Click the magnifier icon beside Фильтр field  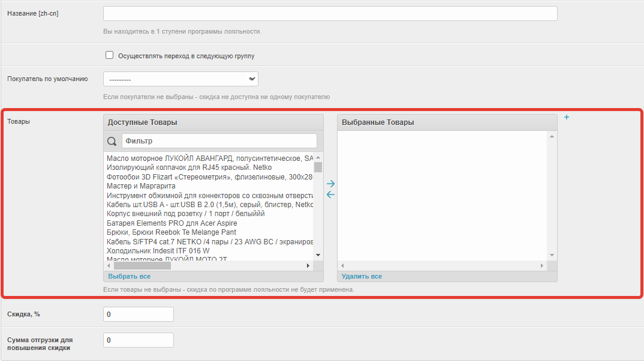tap(112, 141)
